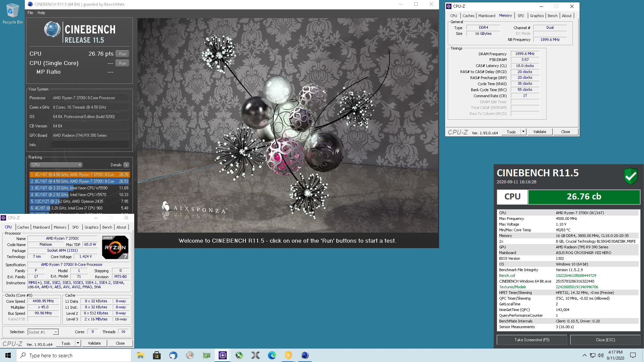The width and height of the screenshot is (644, 362).
Task: Open volume control tray icon
Action: (601, 355)
